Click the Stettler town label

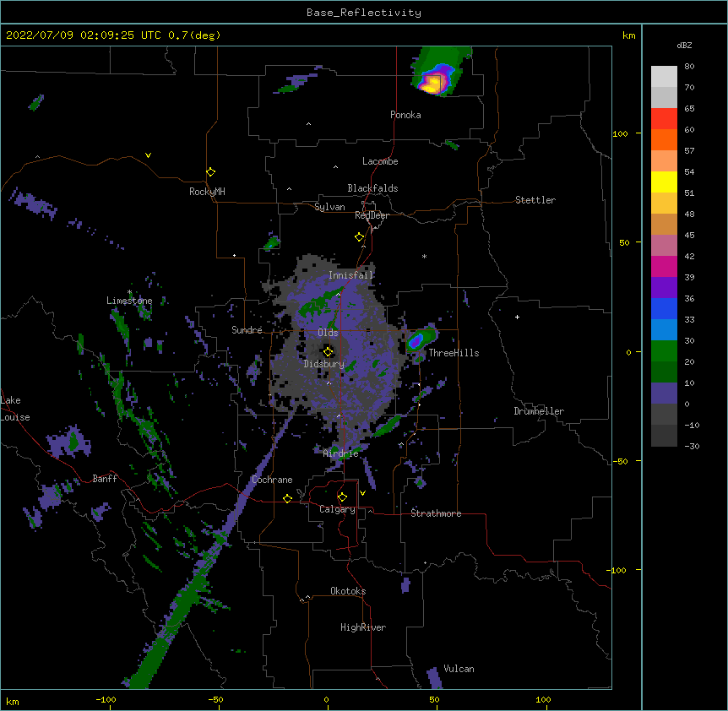click(535, 200)
